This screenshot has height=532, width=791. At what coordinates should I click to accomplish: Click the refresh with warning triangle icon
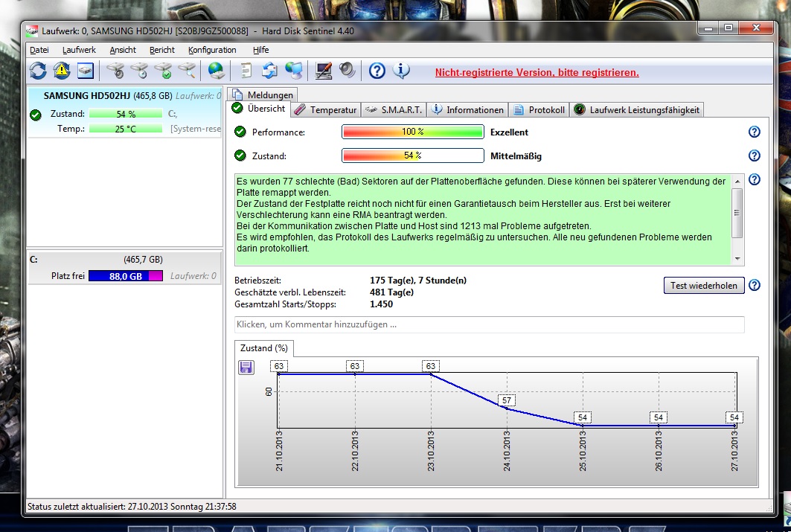[61, 71]
